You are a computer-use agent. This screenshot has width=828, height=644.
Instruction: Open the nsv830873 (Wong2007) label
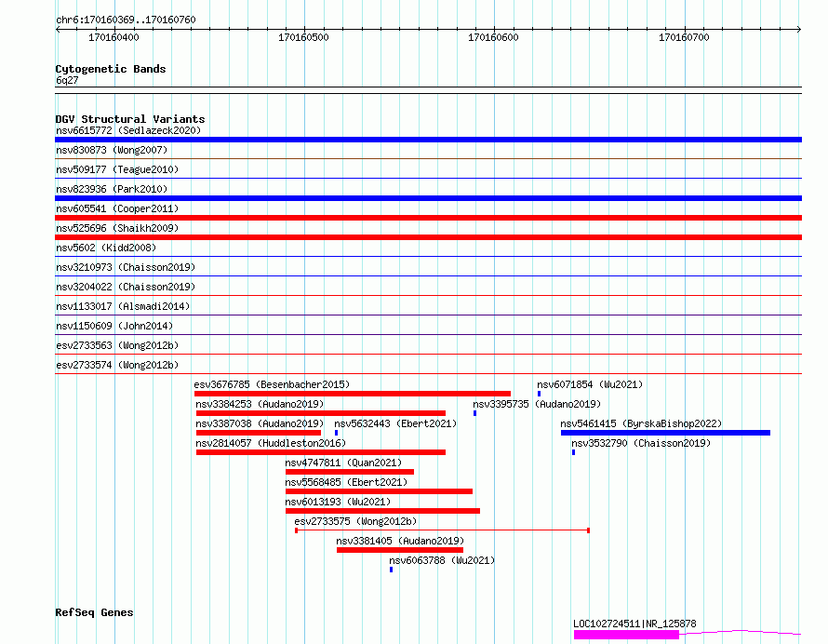click(112, 150)
